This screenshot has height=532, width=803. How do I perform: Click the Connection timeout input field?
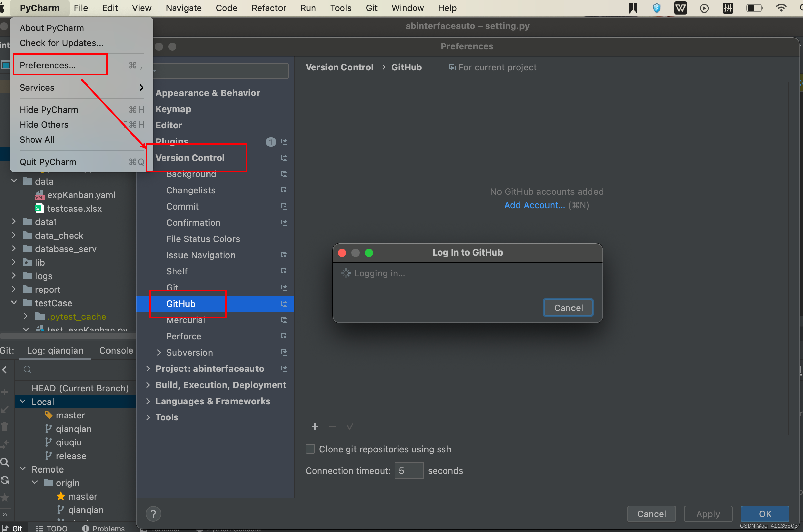409,470
